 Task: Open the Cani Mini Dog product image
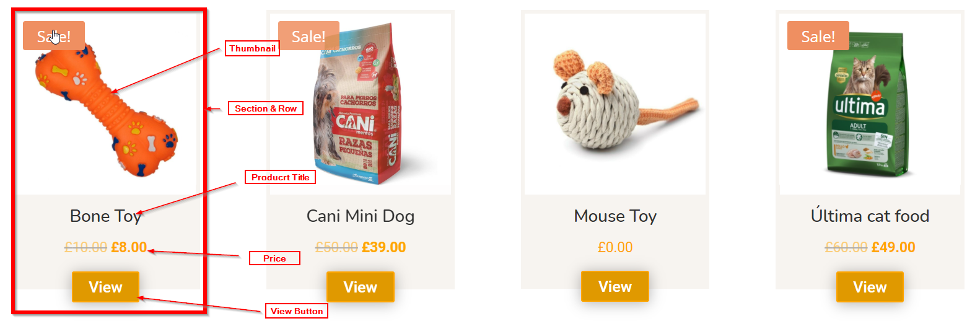coord(361,104)
